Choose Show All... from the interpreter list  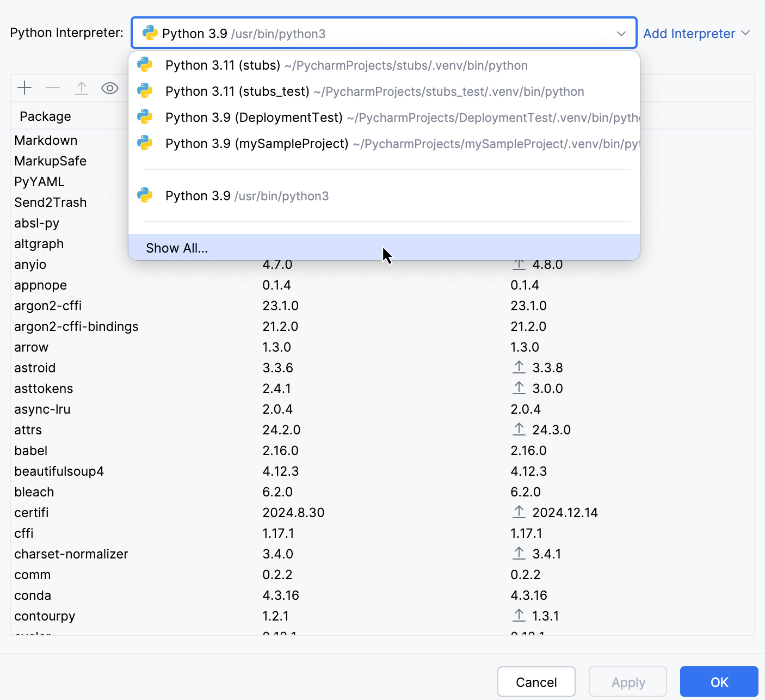(x=176, y=248)
